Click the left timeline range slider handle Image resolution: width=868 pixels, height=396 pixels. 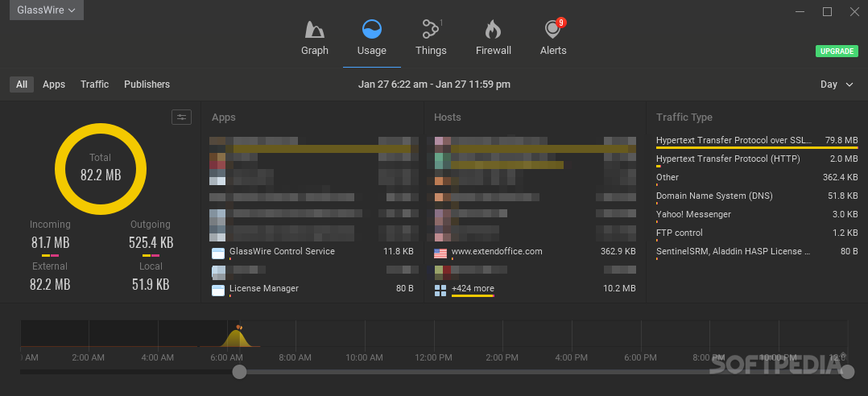coord(239,372)
